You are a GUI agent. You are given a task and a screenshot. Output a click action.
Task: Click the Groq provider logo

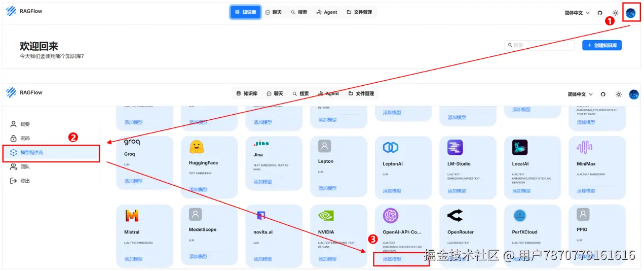[132, 143]
